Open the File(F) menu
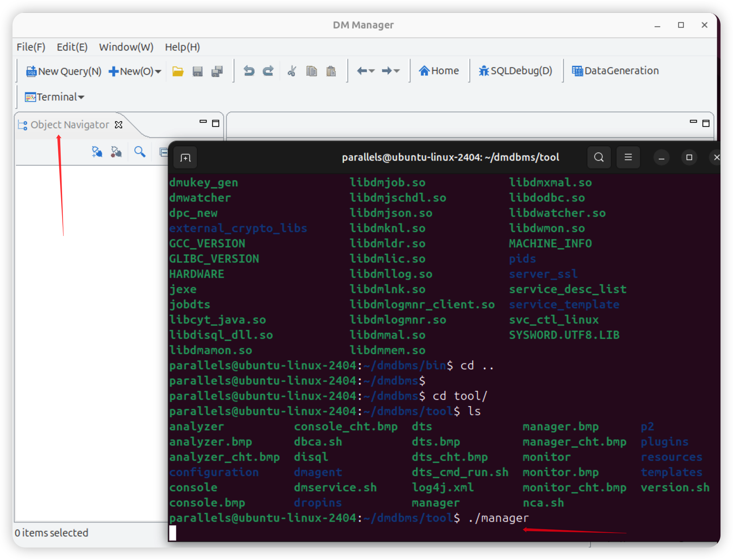733x560 pixels. [x=31, y=47]
